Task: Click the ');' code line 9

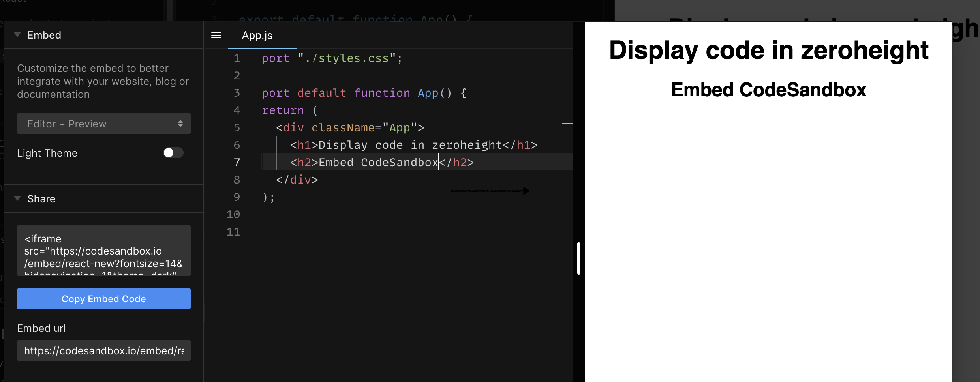Action: (x=268, y=197)
